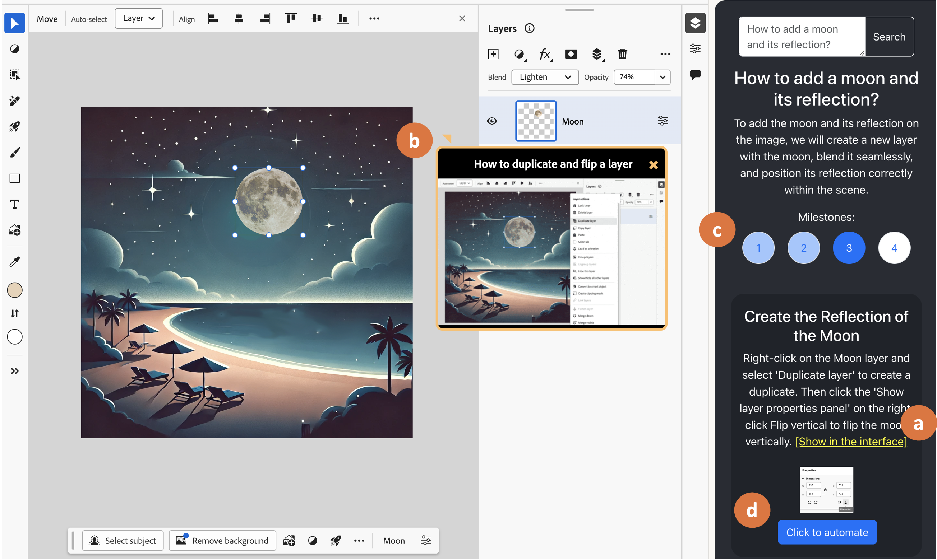Image resolution: width=937 pixels, height=560 pixels.
Task: Click rocket quick actions in contextual bar
Action: click(336, 541)
